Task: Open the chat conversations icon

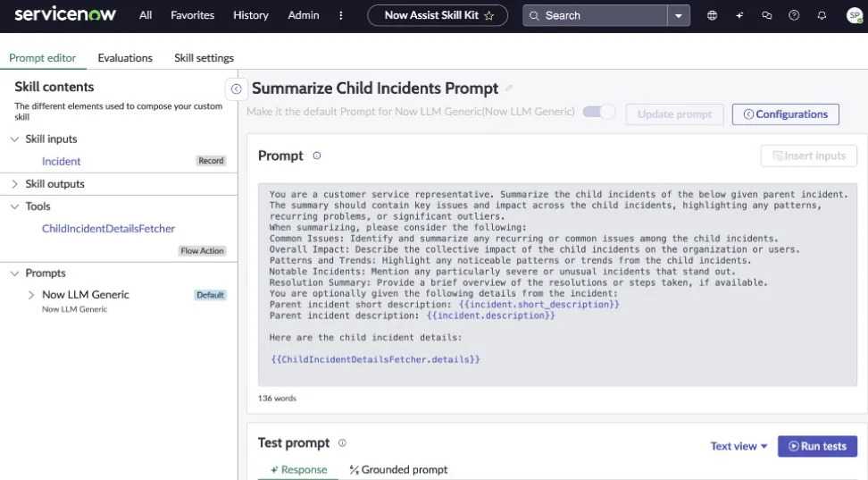Action: click(x=766, y=15)
